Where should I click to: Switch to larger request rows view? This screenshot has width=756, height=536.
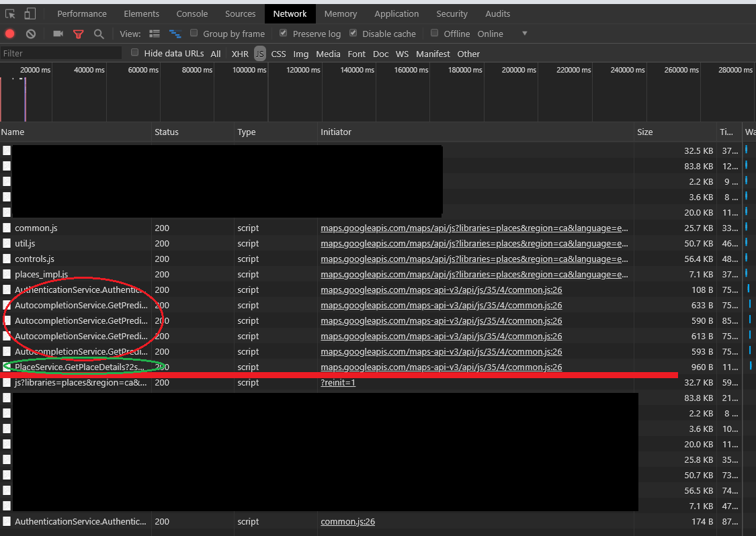154,33
